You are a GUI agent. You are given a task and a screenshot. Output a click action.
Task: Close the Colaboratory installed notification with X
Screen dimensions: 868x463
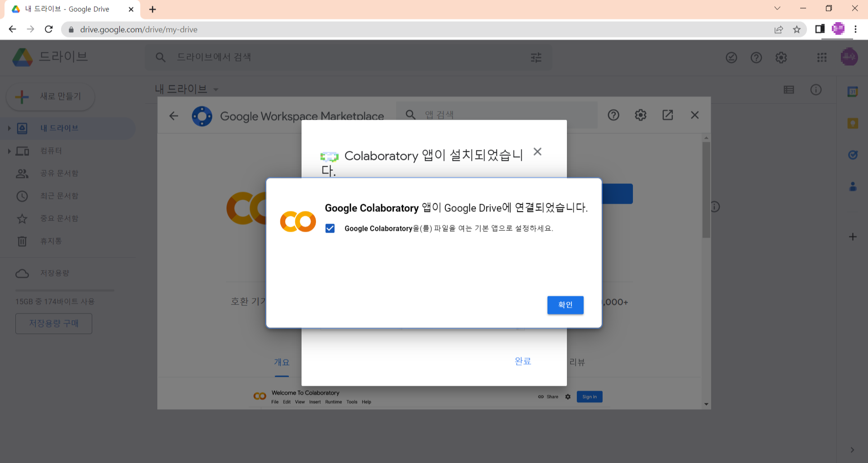pos(537,152)
